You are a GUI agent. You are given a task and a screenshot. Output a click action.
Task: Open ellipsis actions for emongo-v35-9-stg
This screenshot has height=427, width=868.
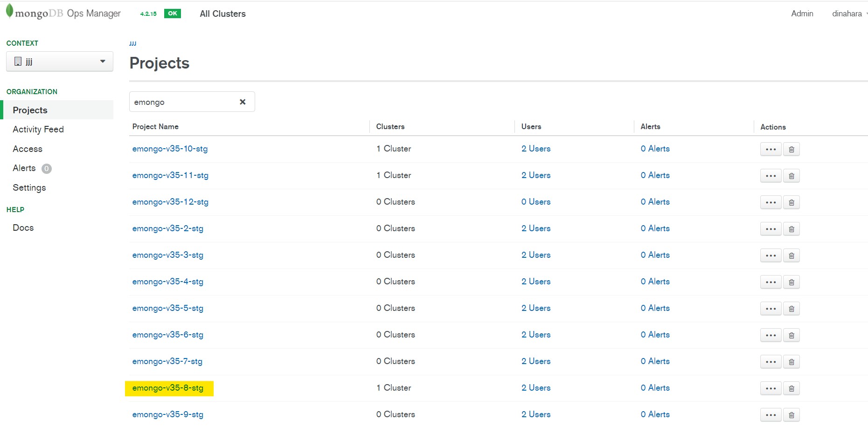[x=771, y=415]
